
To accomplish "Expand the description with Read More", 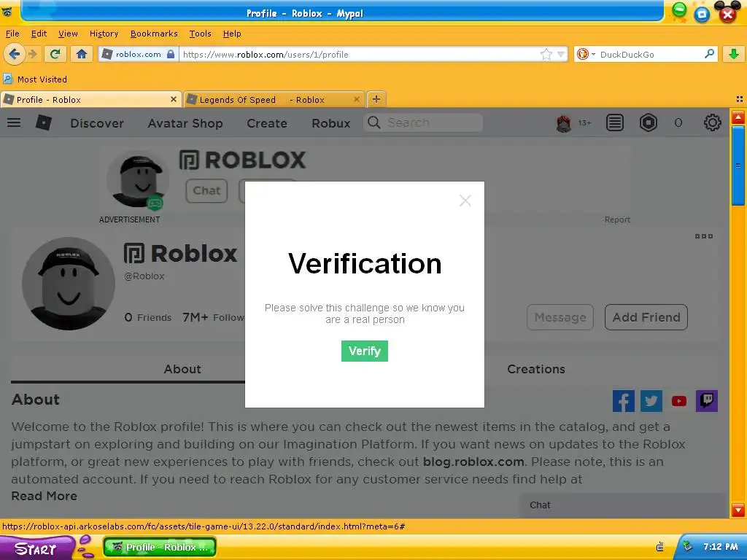I will (x=44, y=496).
